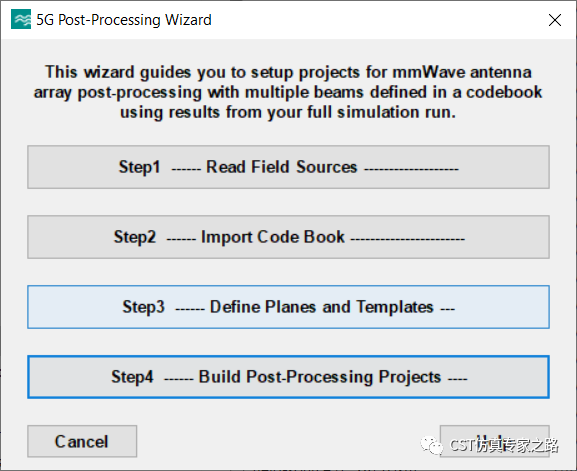
Task: Click the 5G Post-Processing Wizard title text
Action: pyautogui.click(x=124, y=20)
